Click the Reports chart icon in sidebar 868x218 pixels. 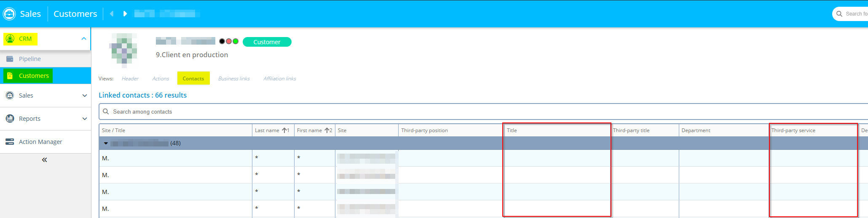click(10, 119)
